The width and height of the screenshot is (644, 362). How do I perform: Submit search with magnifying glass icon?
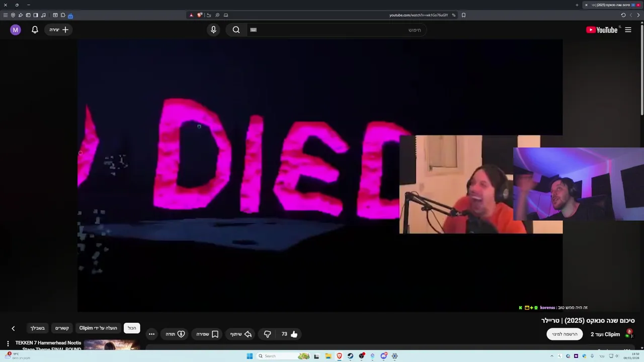[x=236, y=30]
